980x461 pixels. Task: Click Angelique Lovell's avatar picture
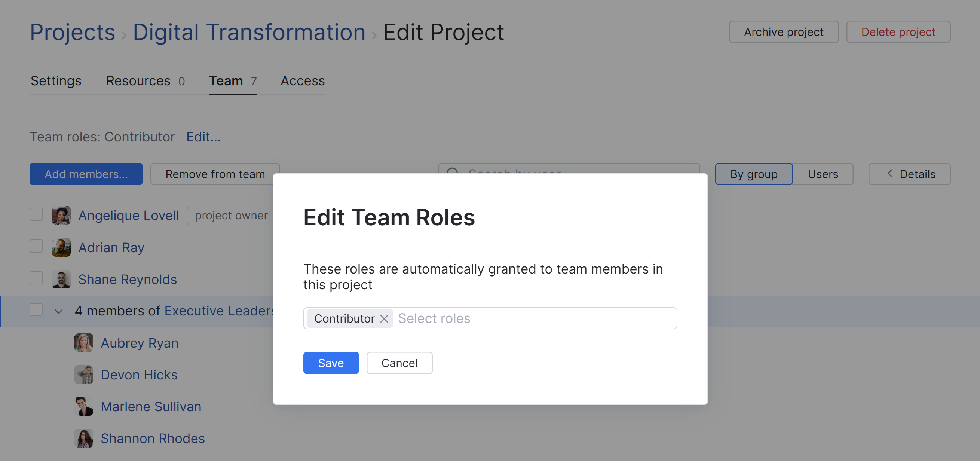click(61, 215)
